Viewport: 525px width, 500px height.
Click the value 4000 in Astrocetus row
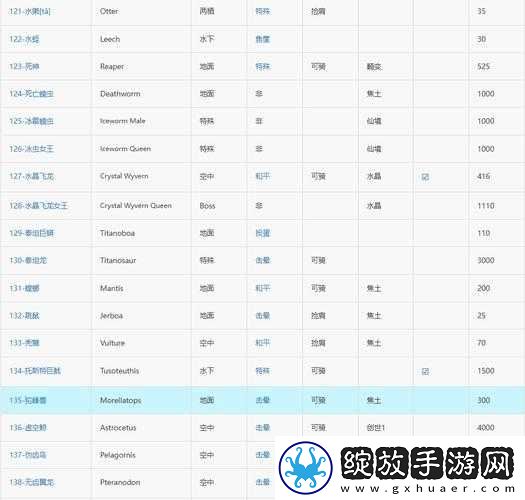[x=486, y=428]
